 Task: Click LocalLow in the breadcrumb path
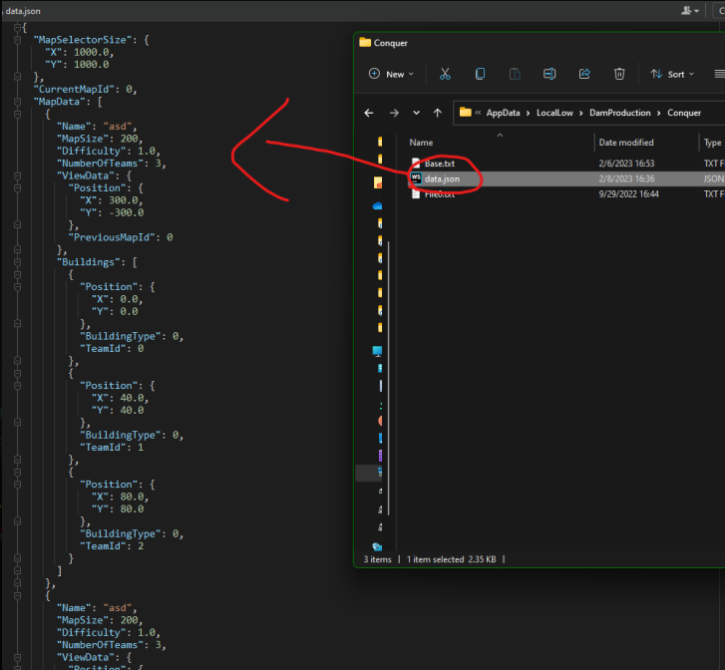pos(554,113)
